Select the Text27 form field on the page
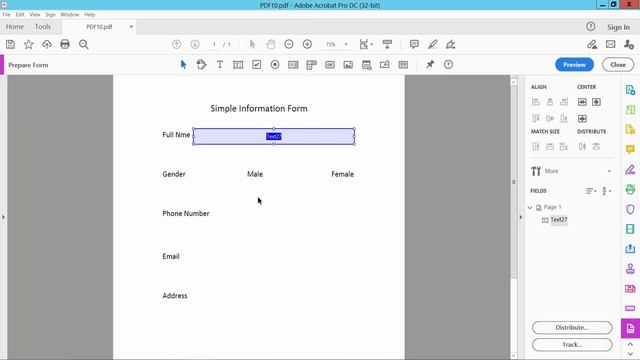The width and height of the screenshot is (640, 360). pos(274,136)
